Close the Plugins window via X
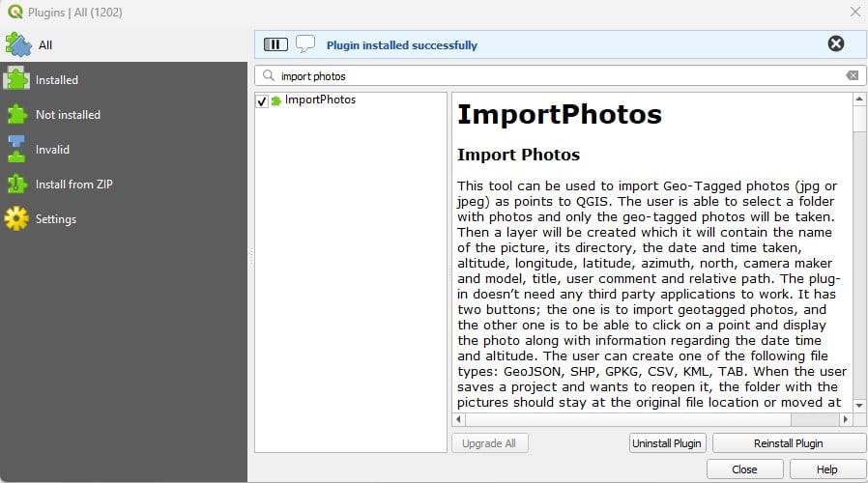Screen dimensions: 868x483 (854, 12)
